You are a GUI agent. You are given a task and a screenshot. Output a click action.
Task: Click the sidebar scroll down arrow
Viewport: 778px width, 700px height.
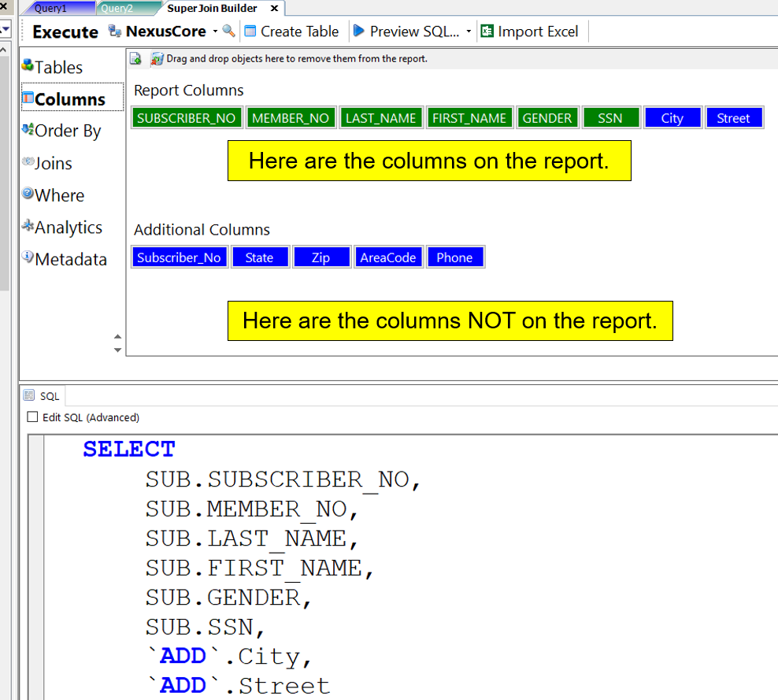tap(118, 350)
